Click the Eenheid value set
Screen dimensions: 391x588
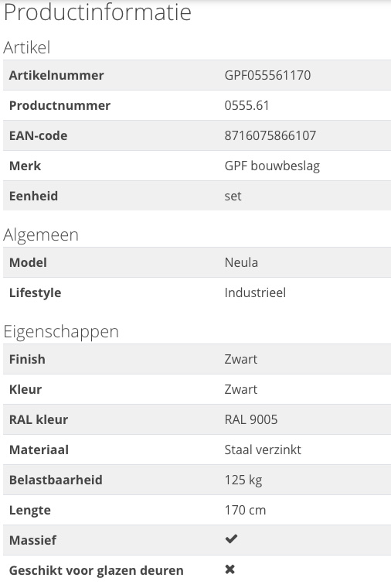tap(233, 196)
